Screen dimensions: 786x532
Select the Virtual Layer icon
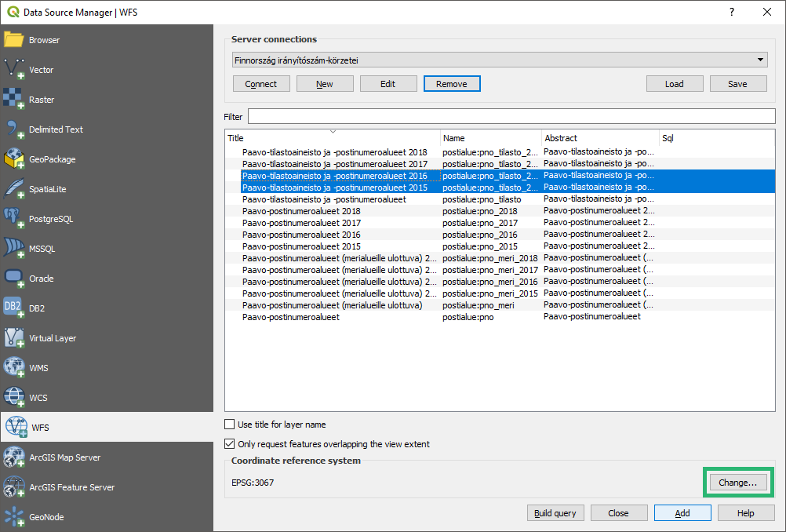(x=13, y=337)
